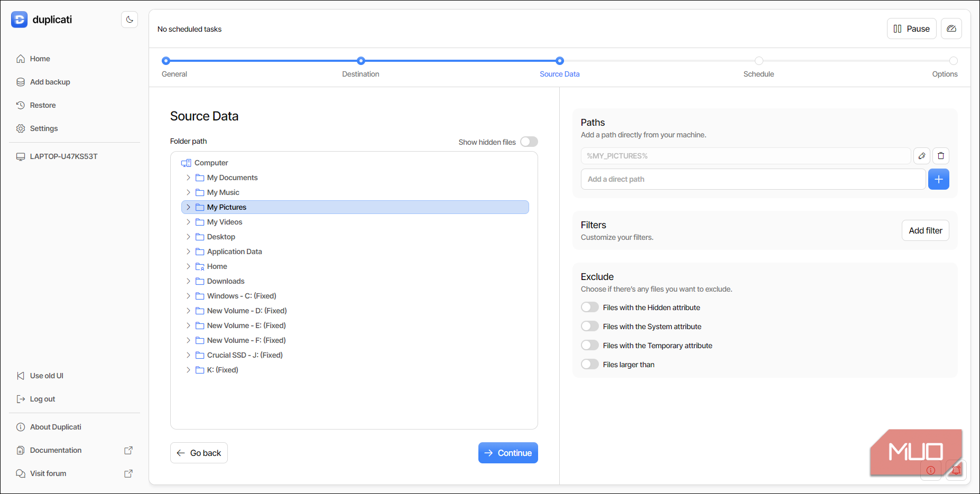Open the About Duplicati page
980x494 pixels.
point(56,427)
